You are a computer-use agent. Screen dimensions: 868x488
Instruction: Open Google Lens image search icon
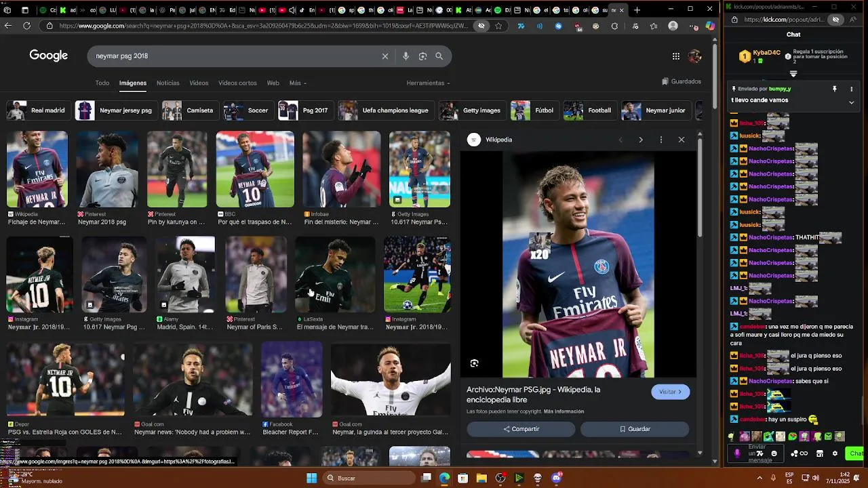[x=422, y=56]
